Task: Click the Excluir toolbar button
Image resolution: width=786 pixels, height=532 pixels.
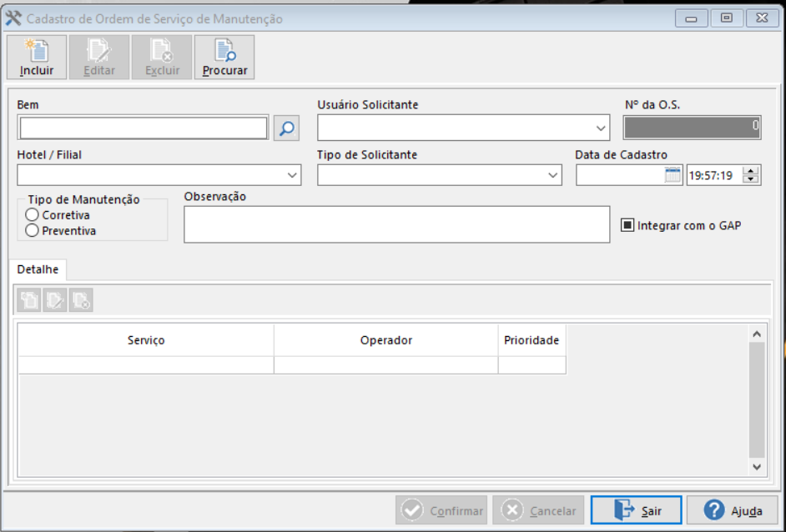Action: (x=162, y=57)
